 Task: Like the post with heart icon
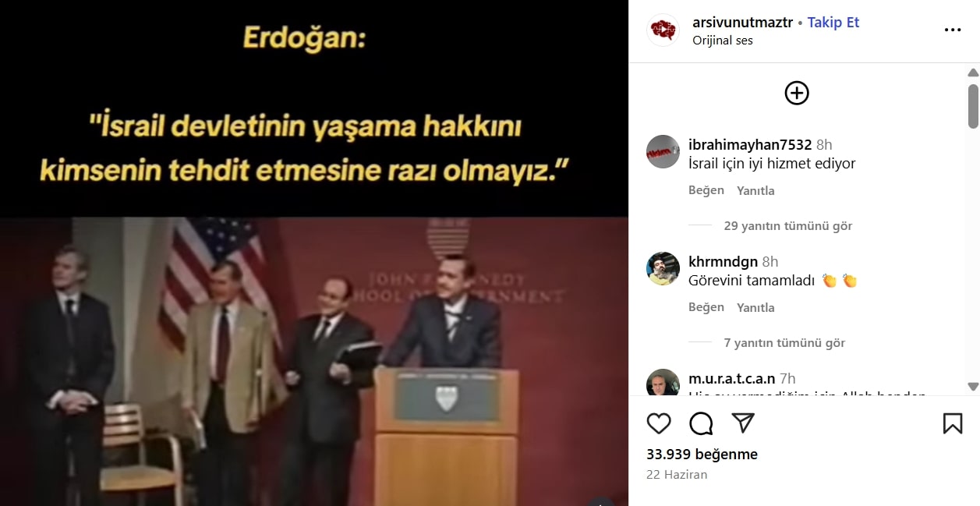[659, 423]
